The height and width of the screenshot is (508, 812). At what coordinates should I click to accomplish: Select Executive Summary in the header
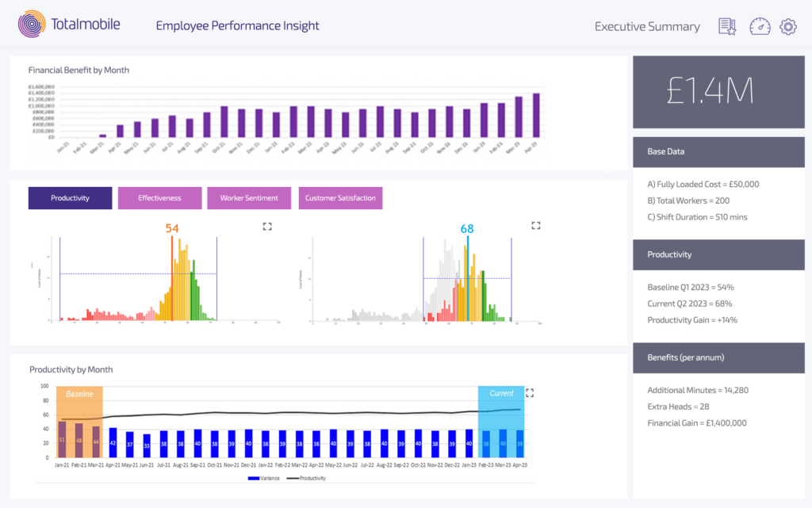pyautogui.click(x=647, y=26)
